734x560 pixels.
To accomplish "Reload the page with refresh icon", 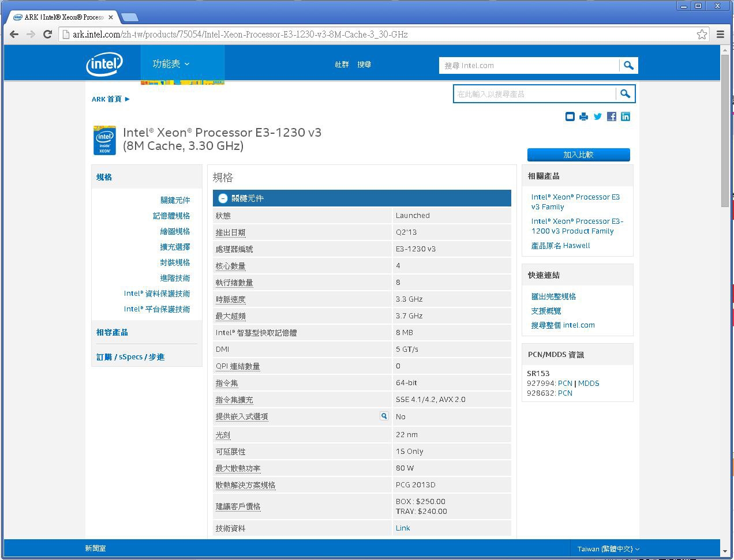I will 48,35.
